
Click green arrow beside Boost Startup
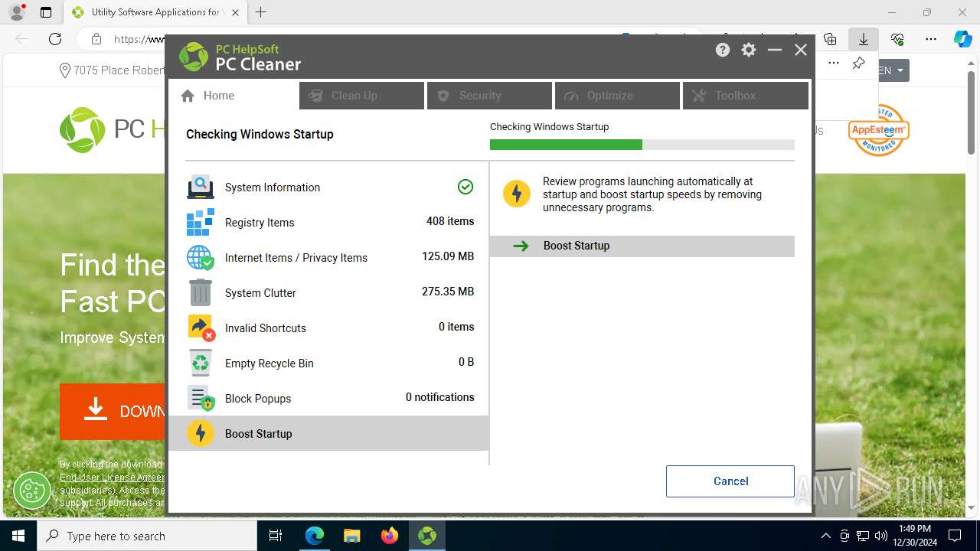coord(521,246)
